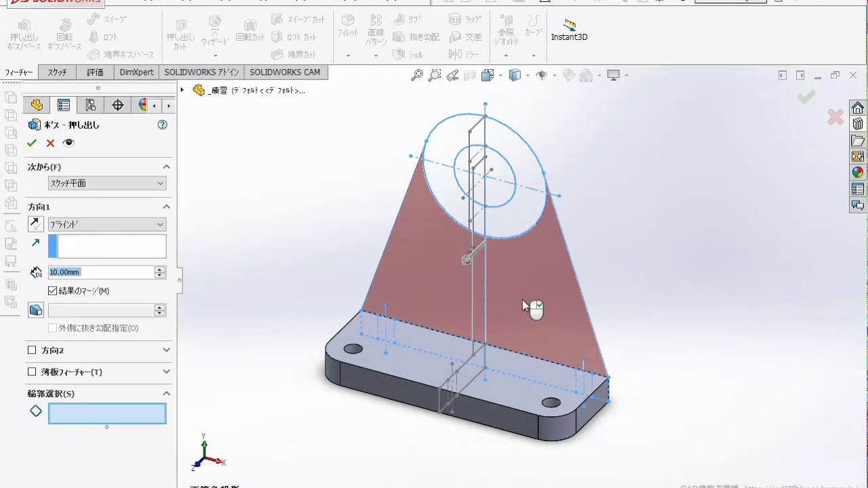This screenshot has height=488, width=868.
Task: Open View Settings monitor icon
Action: (x=614, y=75)
